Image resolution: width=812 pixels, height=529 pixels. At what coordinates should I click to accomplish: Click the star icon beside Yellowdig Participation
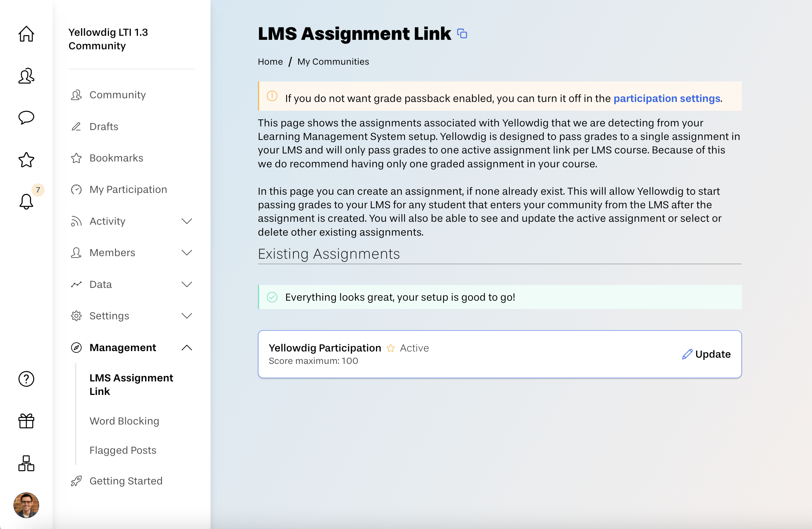click(391, 348)
